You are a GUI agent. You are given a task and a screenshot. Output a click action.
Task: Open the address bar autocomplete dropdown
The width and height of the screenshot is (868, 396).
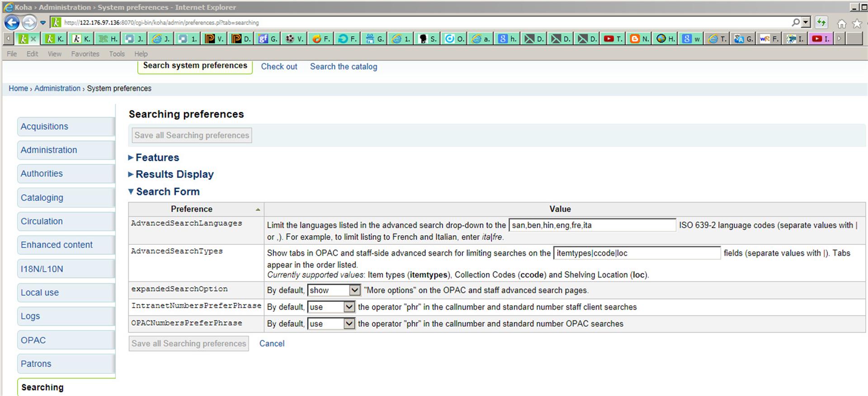[806, 22]
